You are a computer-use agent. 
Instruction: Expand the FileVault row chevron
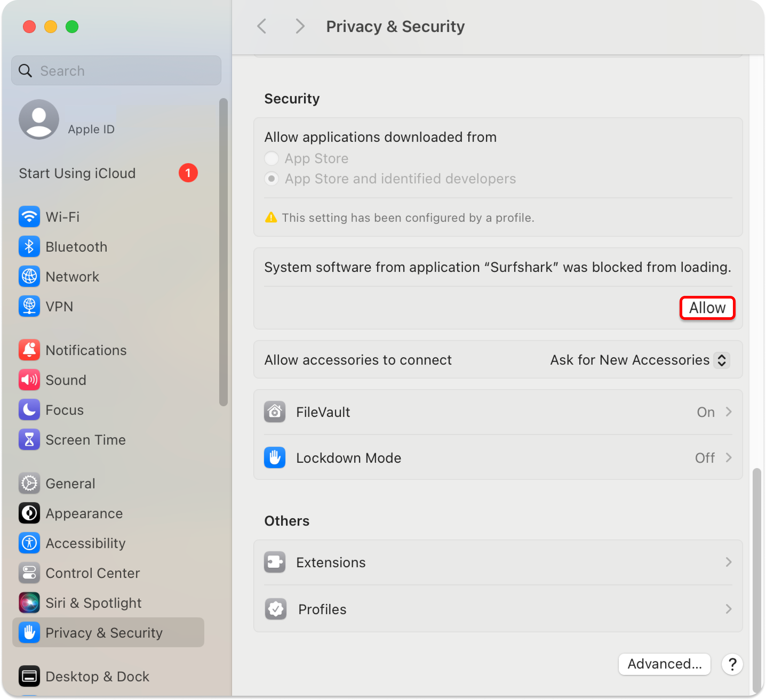728,412
